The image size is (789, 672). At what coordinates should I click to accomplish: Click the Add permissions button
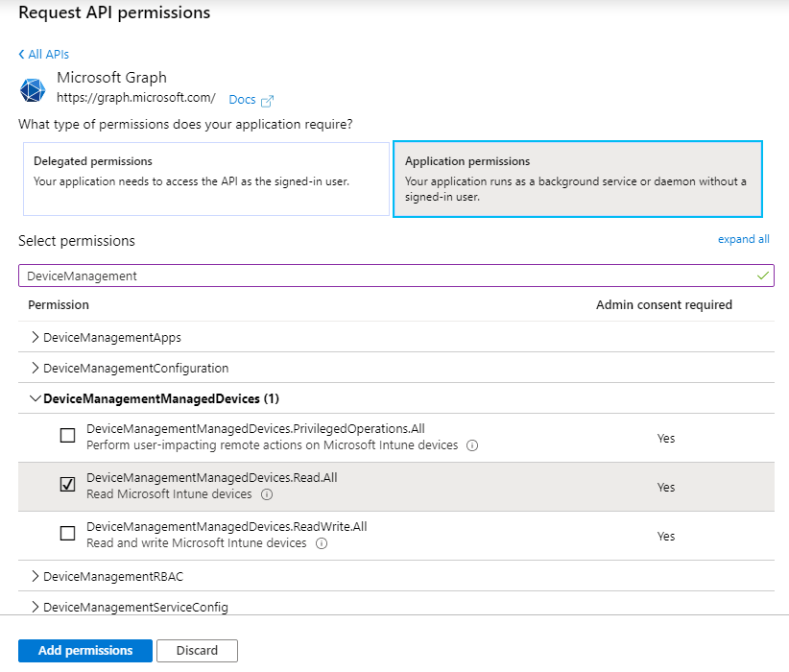(x=85, y=651)
